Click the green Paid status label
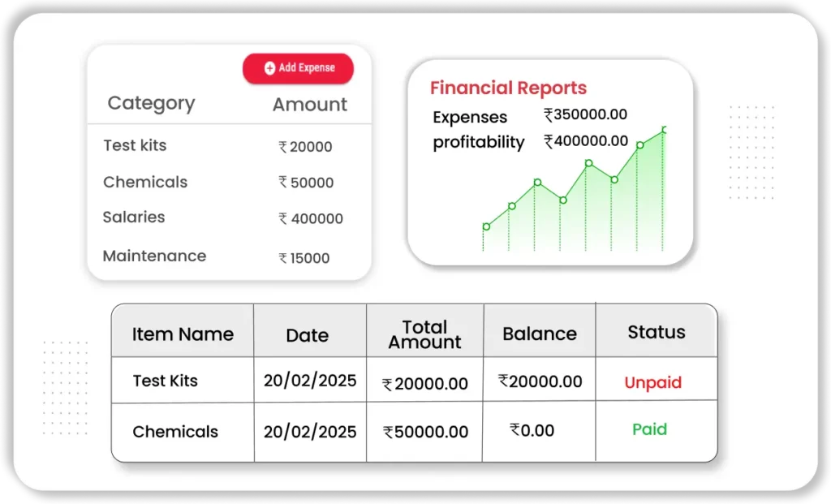Screen dimensions: 831x504 pos(649,429)
